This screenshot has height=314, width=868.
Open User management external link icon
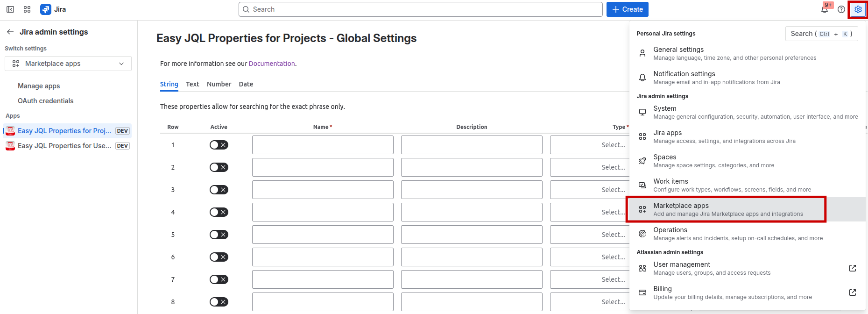(852, 268)
